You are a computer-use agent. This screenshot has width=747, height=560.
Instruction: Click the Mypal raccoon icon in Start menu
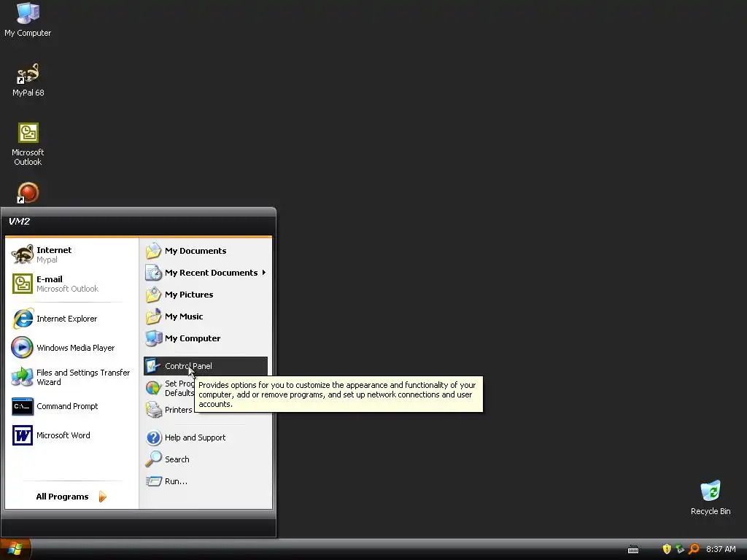[23, 254]
